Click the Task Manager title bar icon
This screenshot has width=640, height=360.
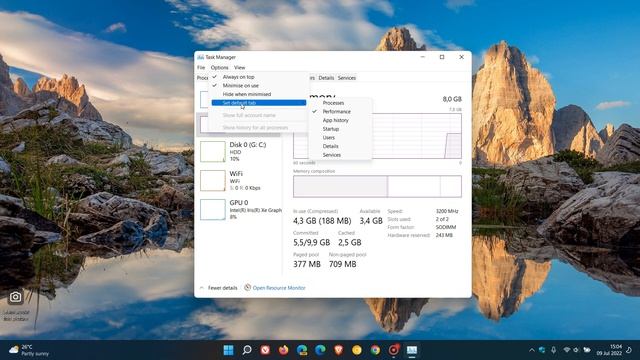(200, 57)
